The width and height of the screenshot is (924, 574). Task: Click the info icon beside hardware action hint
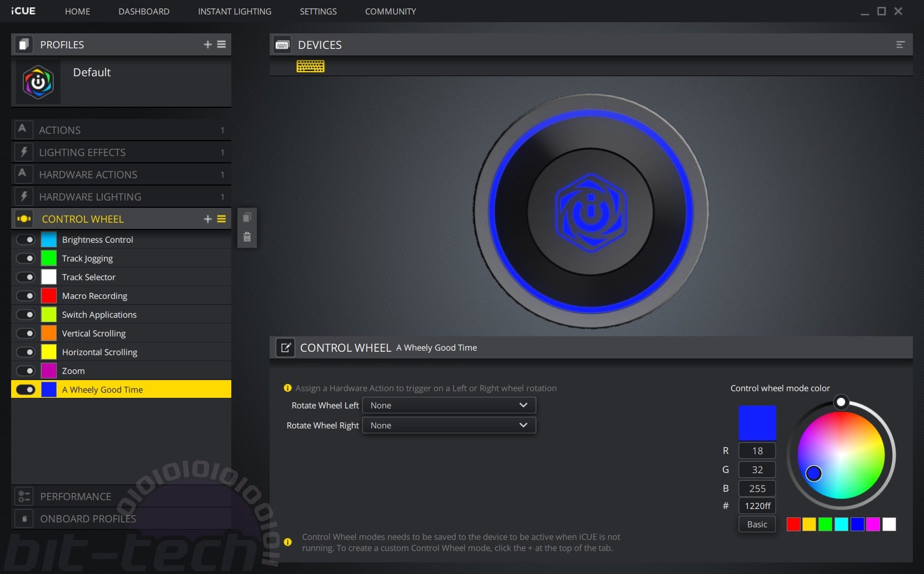[287, 388]
